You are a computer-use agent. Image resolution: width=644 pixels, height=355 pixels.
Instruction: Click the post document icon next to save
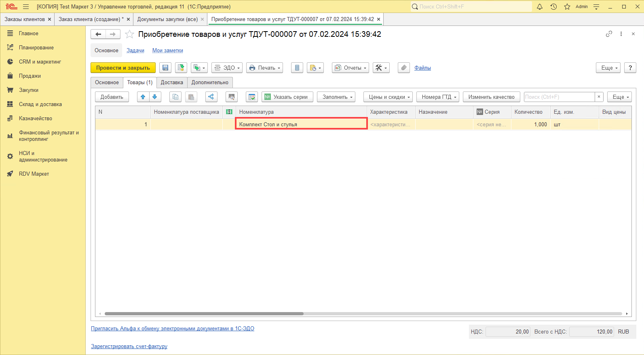[181, 68]
